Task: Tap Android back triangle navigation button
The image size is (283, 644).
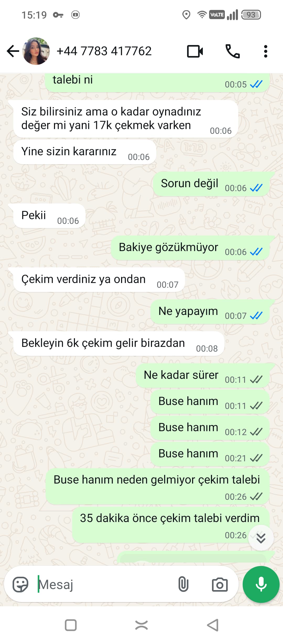Action: click(213, 625)
